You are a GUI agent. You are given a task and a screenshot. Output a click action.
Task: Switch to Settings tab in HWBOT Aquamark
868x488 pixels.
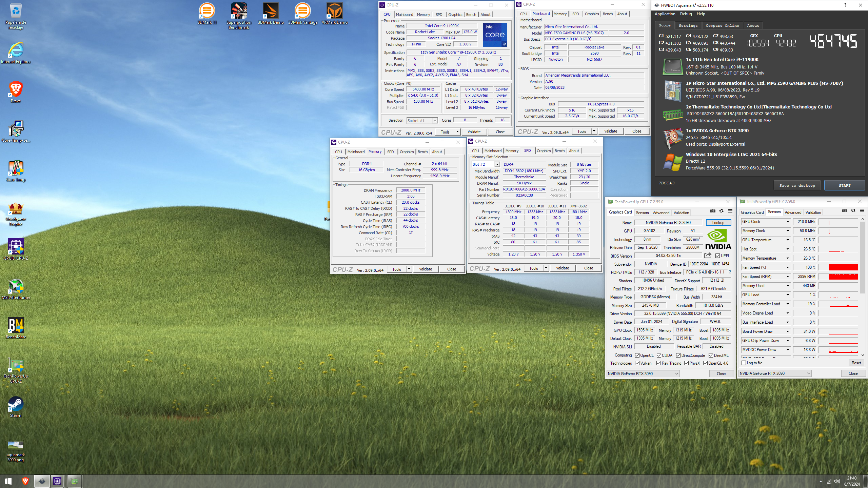(x=688, y=25)
